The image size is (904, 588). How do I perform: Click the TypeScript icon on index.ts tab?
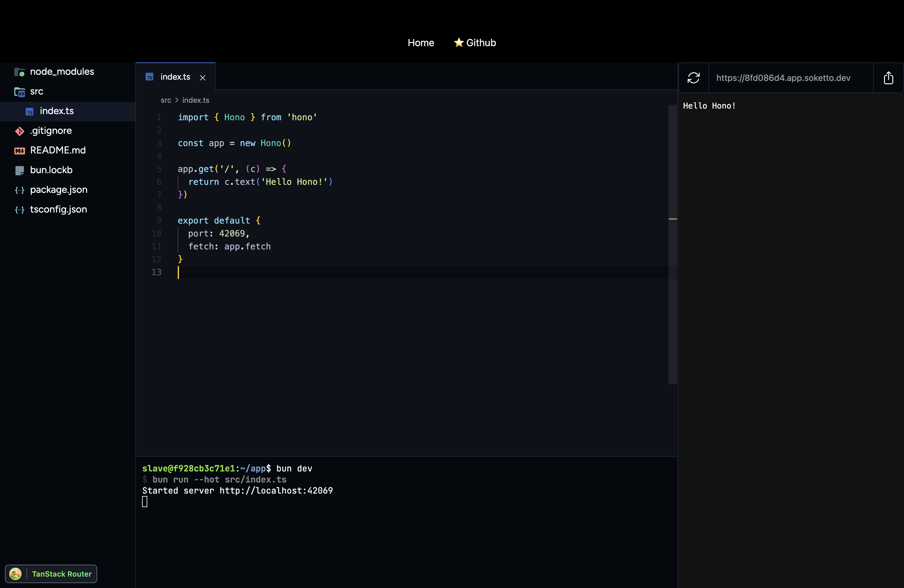tap(150, 77)
